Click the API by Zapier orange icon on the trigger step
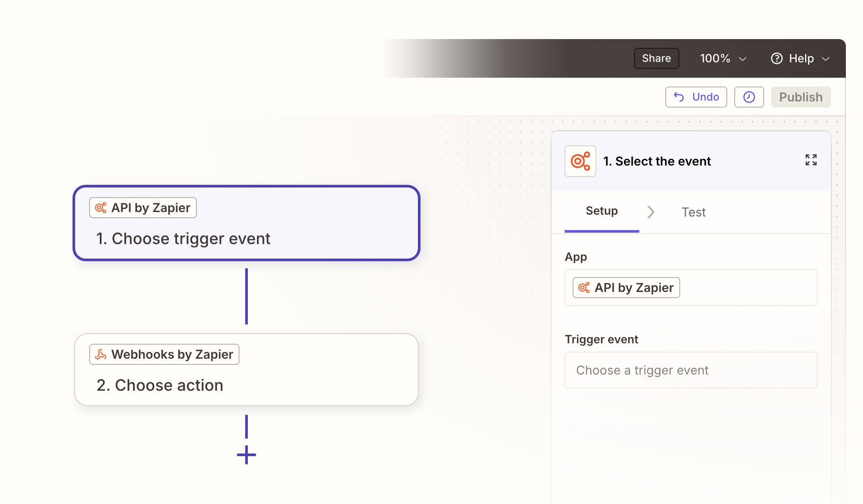 pos(101,207)
